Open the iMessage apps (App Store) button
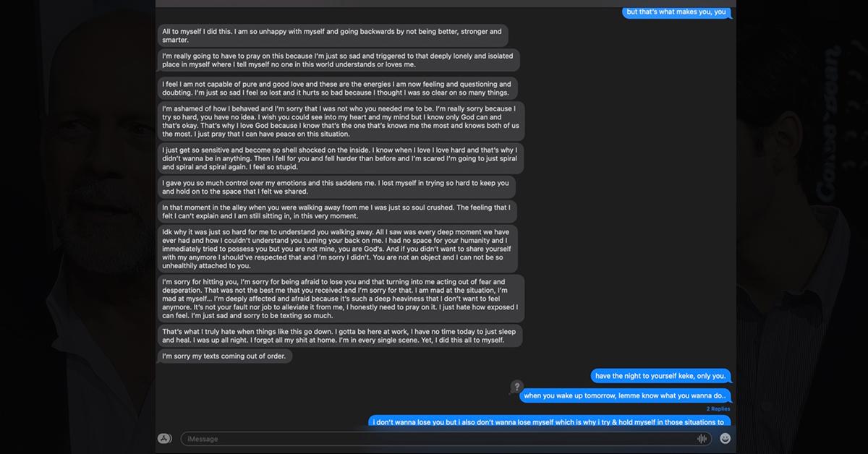 [x=164, y=438]
